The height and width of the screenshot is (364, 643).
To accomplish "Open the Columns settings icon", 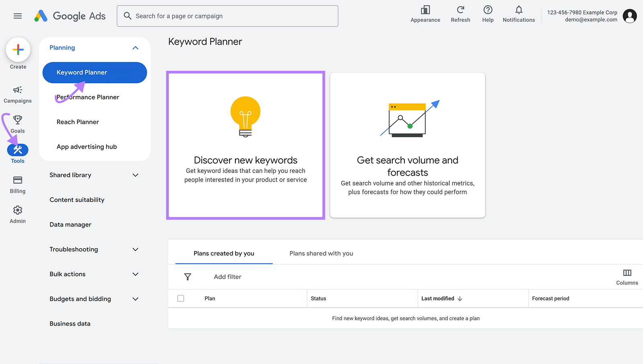I will (627, 274).
